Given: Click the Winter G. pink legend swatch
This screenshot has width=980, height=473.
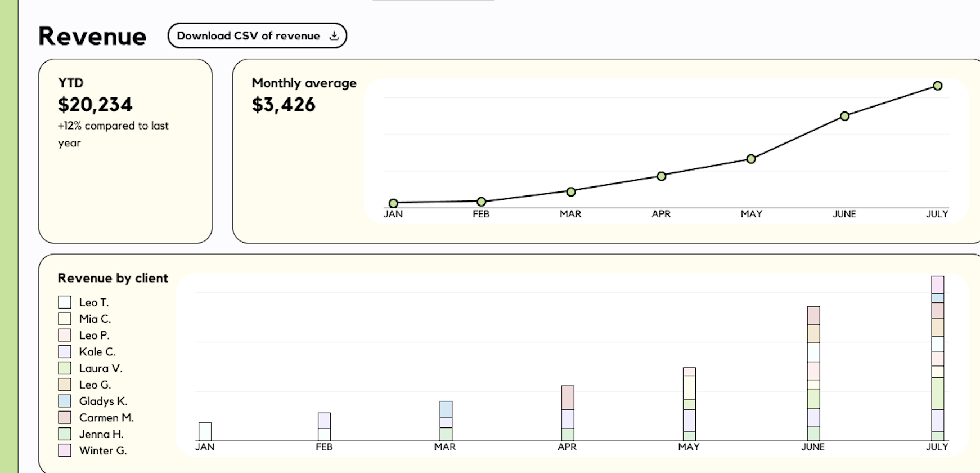Looking at the screenshot, I should [65, 450].
